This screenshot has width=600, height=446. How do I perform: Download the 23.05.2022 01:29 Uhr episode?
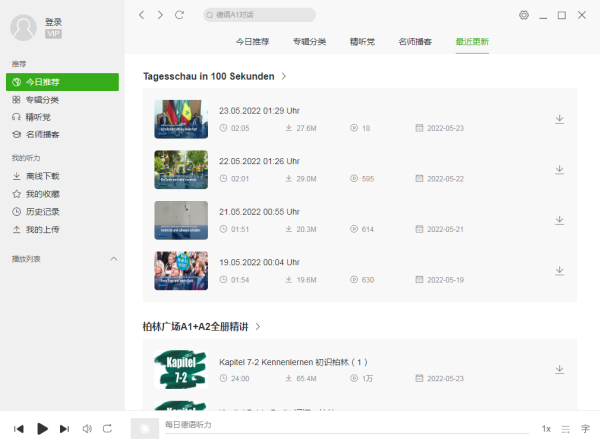tap(559, 119)
